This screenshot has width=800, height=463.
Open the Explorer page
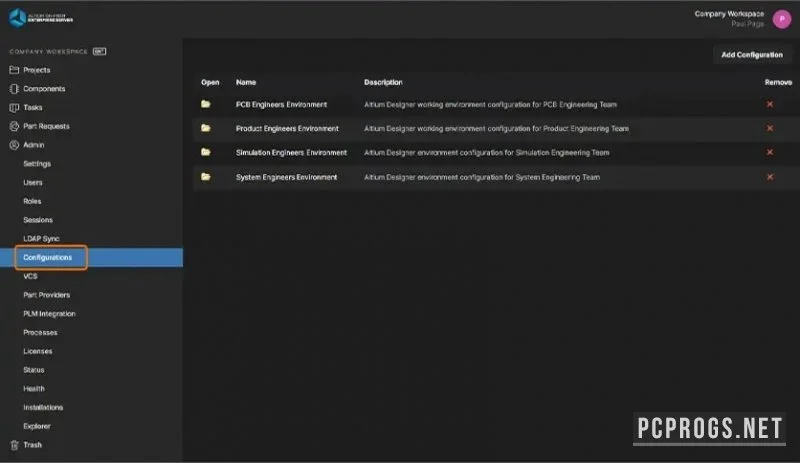(37, 426)
